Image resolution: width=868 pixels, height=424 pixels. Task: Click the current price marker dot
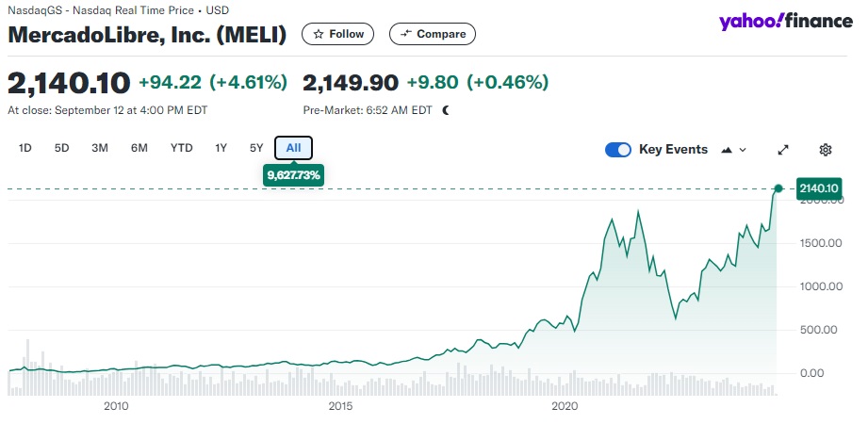(x=778, y=188)
